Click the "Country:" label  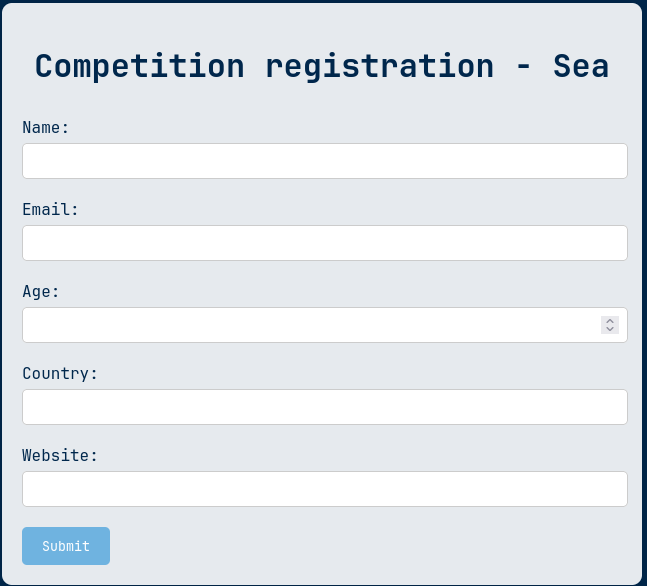coord(60,373)
